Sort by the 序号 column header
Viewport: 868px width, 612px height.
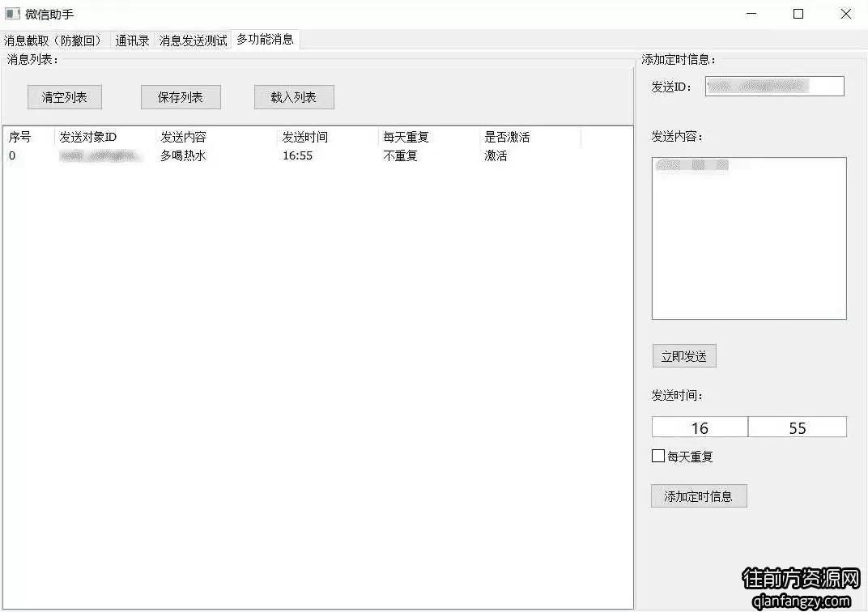(x=29, y=137)
